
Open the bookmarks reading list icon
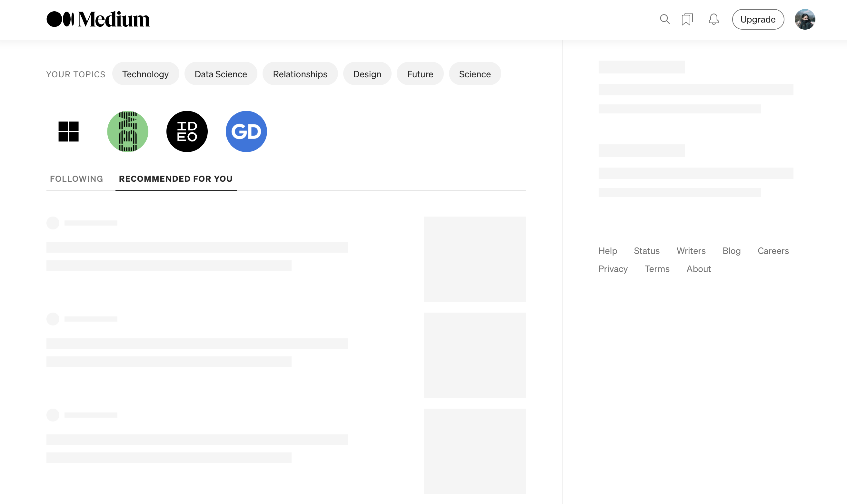[687, 19]
